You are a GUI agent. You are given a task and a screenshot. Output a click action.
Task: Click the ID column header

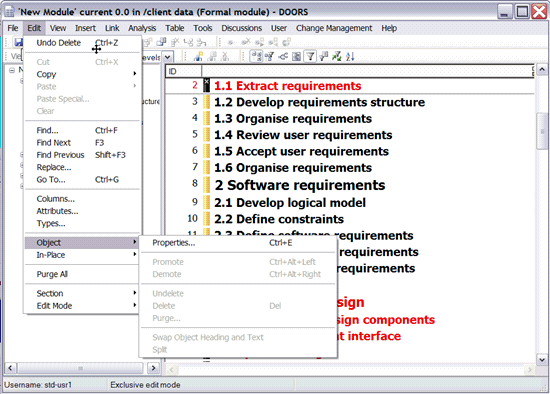[183, 72]
